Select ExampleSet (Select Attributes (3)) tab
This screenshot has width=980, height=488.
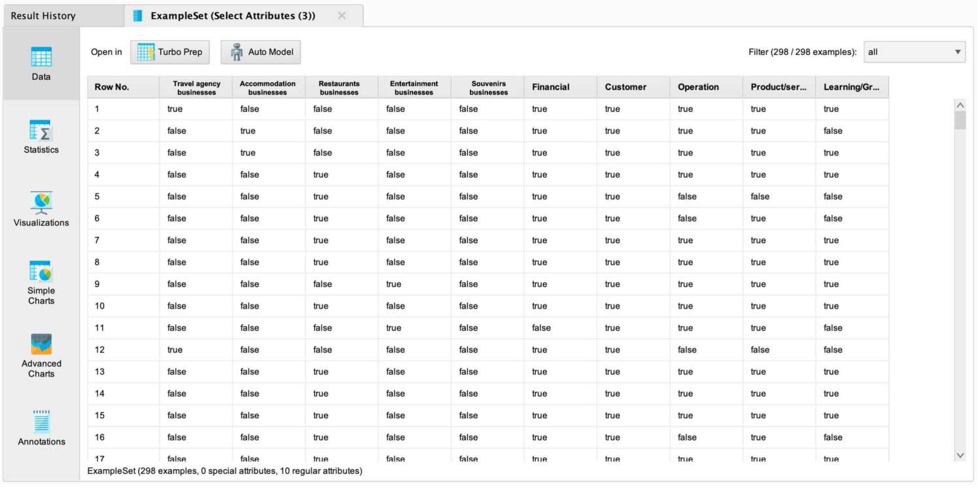[x=233, y=16]
